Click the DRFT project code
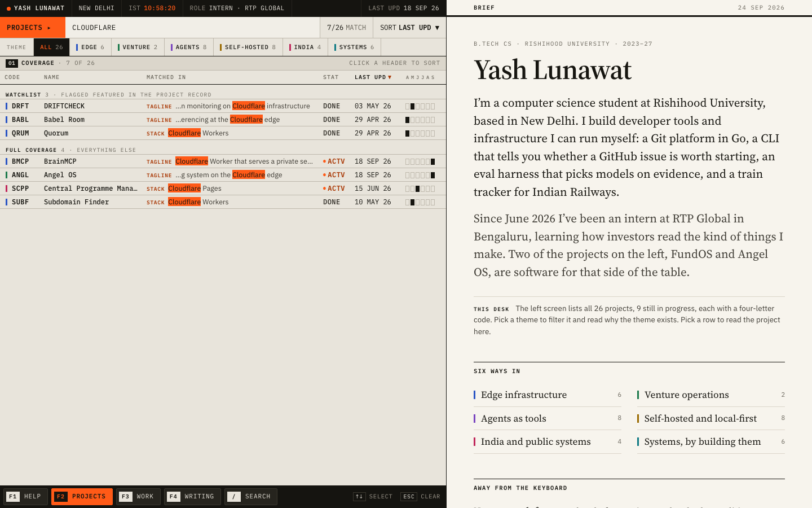This screenshot has height=508, width=812. pyautogui.click(x=20, y=106)
